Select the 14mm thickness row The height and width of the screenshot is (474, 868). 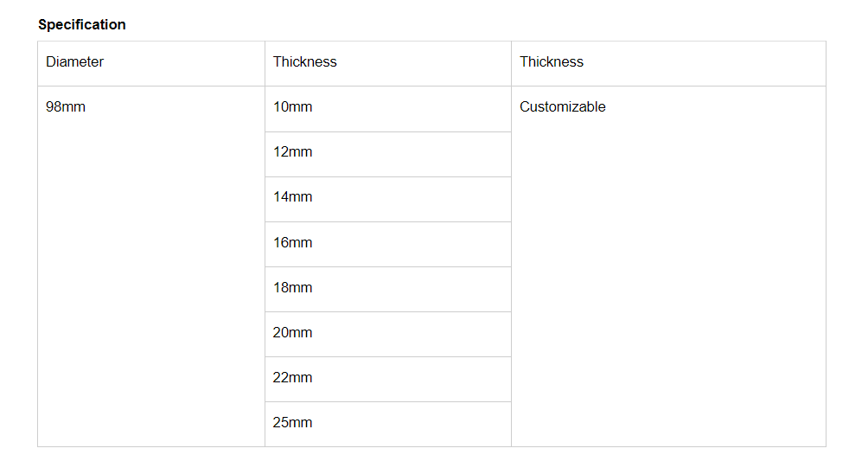click(x=293, y=197)
